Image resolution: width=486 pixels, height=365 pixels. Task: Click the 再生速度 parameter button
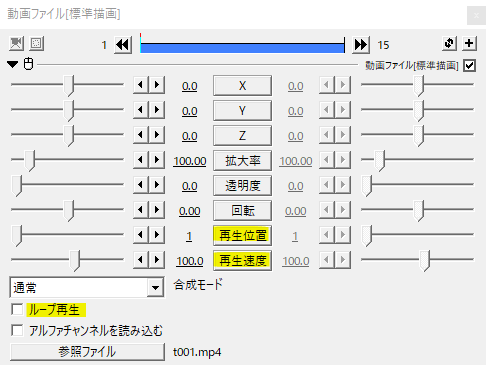pyautogui.click(x=242, y=261)
